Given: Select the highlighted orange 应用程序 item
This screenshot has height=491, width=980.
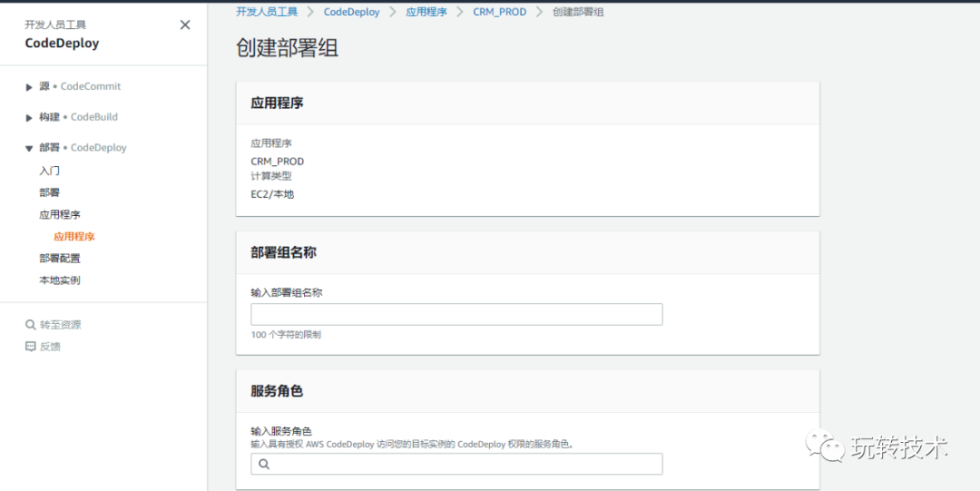Looking at the screenshot, I should [74, 237].
